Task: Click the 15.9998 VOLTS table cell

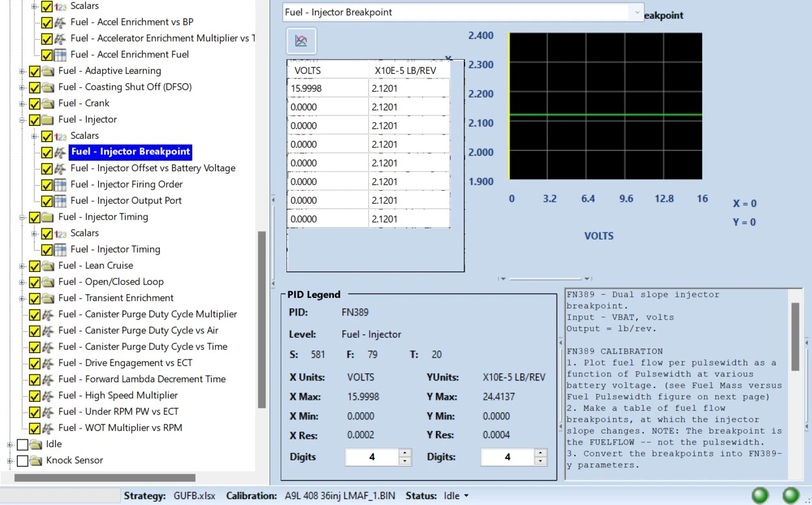Action: (x=328, y=88)
